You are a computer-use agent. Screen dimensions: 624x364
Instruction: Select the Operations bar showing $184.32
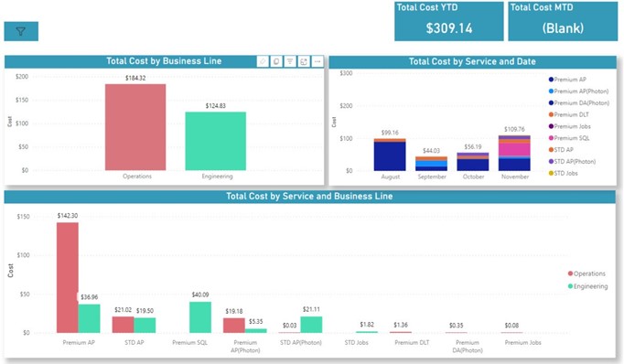[135, 127]
